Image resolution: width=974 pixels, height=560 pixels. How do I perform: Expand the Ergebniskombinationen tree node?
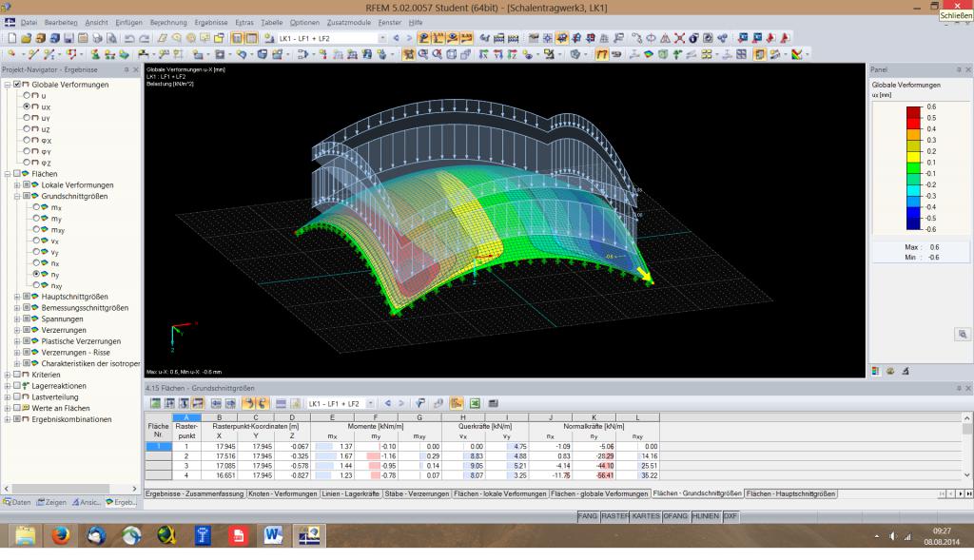point(8,419)
